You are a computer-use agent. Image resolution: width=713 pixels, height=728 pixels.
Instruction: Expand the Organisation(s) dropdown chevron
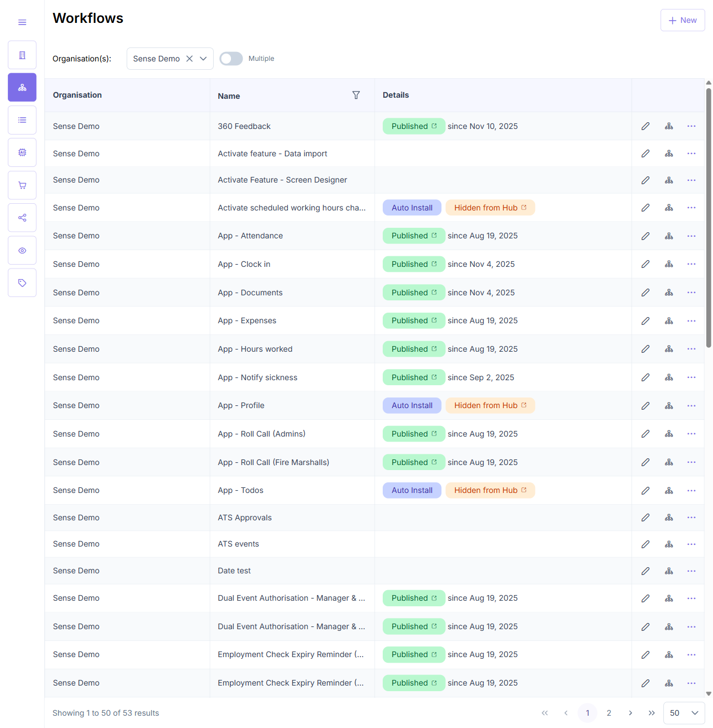(x=204, y=59)
